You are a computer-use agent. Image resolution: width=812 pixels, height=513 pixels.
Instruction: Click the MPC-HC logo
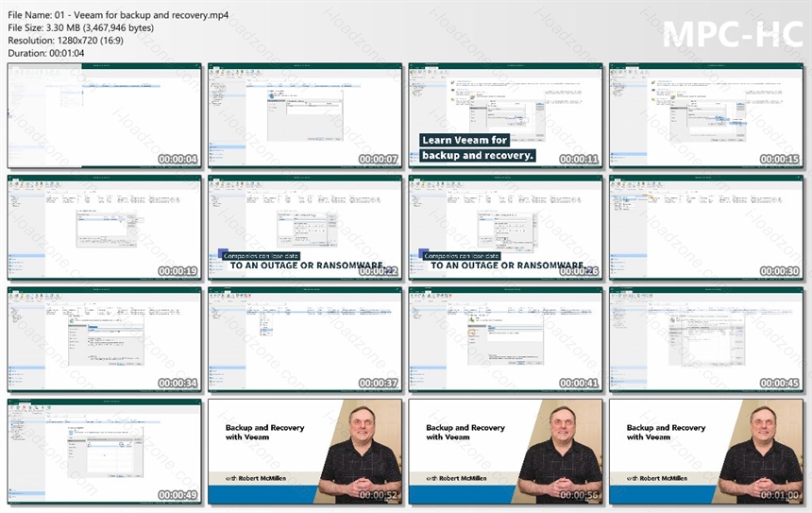pyautogui.click(x=733, y=34)
